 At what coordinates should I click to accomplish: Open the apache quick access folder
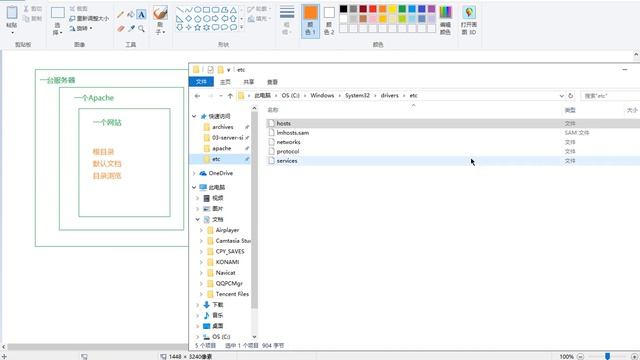click(x=222, y=149)
